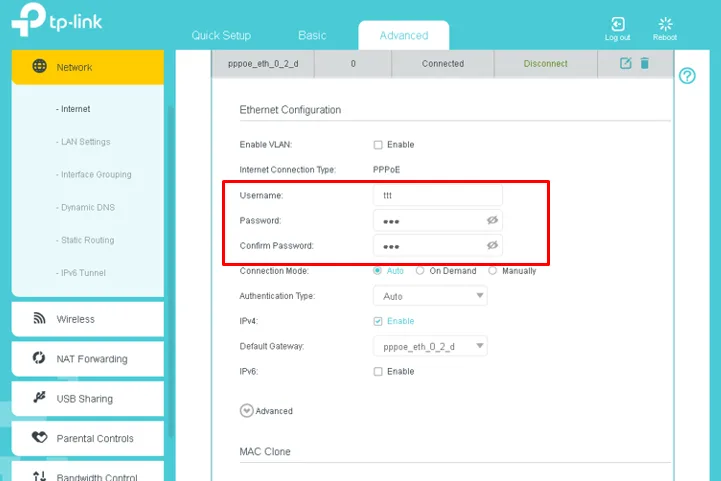
Task: Click the Bandwidth Control arrows icon
Action: 40,476
